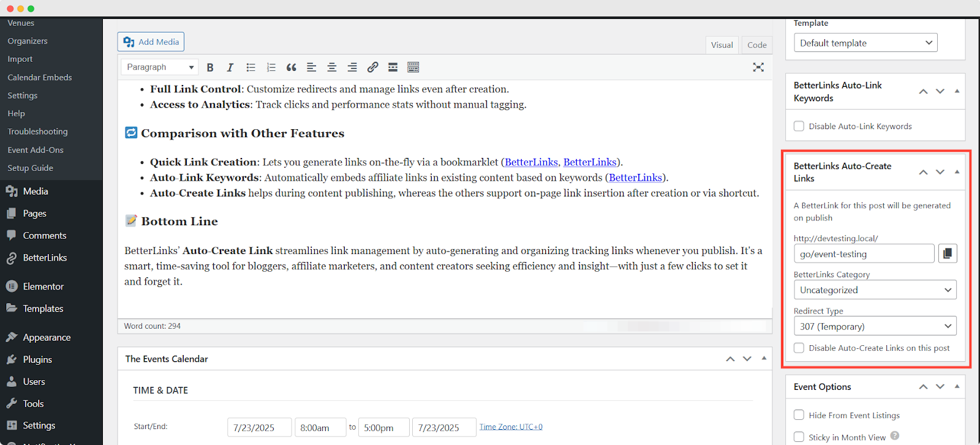Move Auto-Create Links panel up
980x445 pixels.
coord(923,172)
